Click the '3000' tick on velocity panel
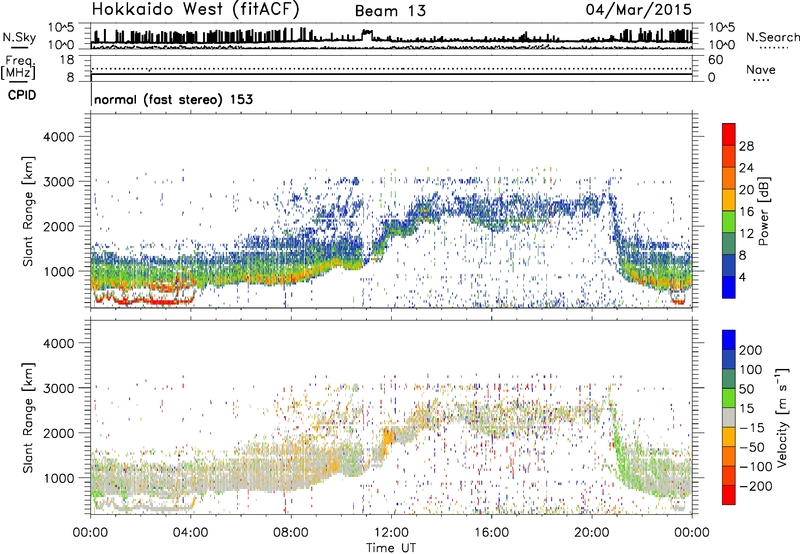Screen dimensions: 800x554 (x=58, y=388)
